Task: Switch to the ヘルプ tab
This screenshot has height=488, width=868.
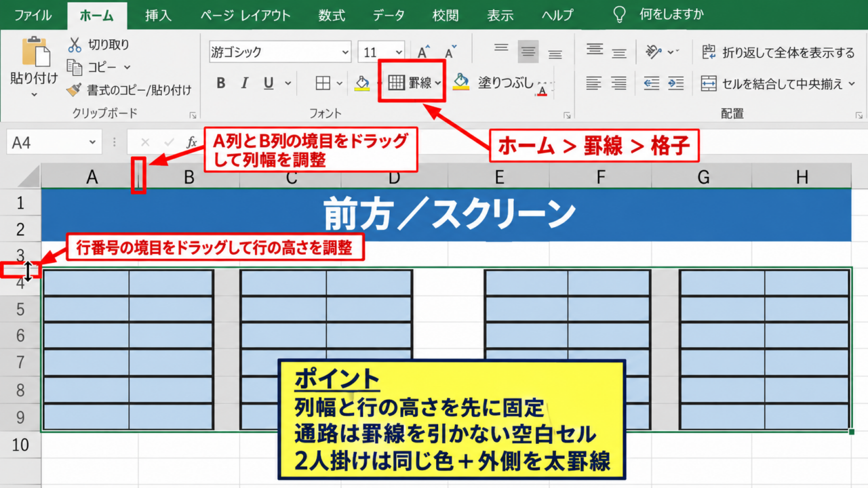Action: [557, 15]
